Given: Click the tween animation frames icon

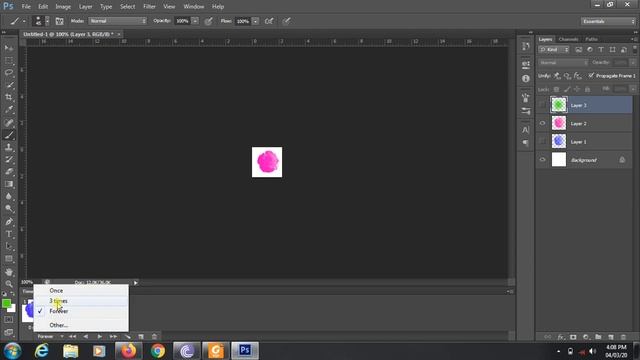Looking at the screenshot, I should click(128, 337).
